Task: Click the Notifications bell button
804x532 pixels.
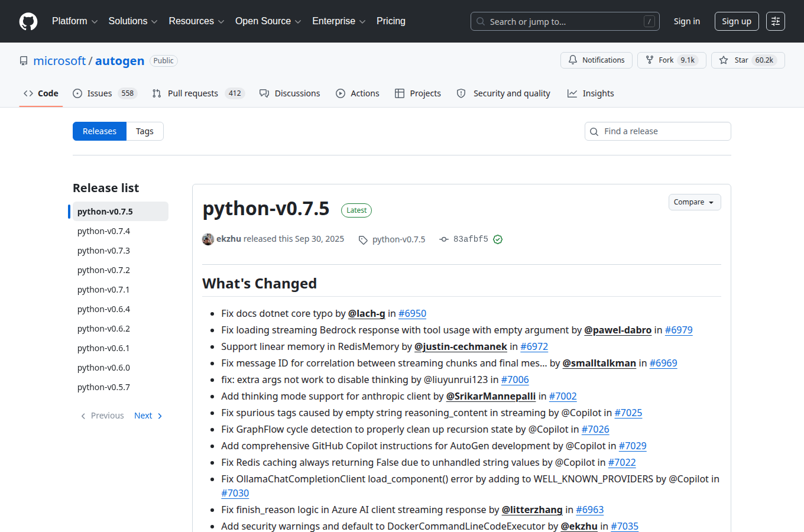Action: 596,60
